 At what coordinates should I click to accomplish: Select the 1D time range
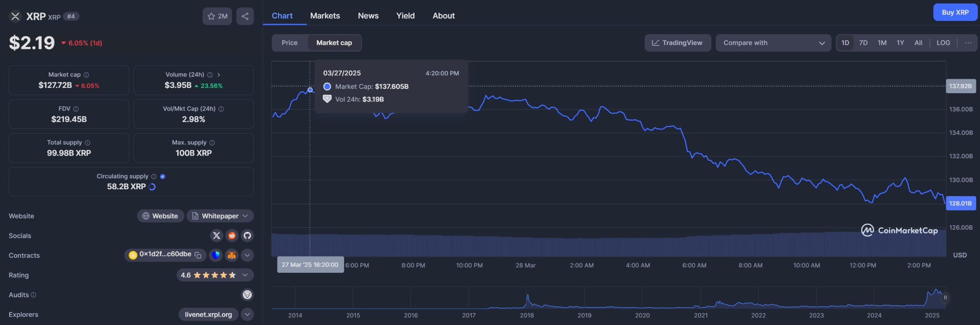pyautogui.click(x=845, y=43)
